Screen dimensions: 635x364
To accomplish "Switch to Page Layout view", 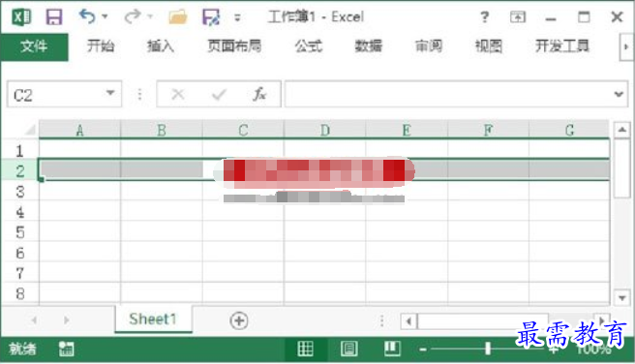I will [349, 349].
